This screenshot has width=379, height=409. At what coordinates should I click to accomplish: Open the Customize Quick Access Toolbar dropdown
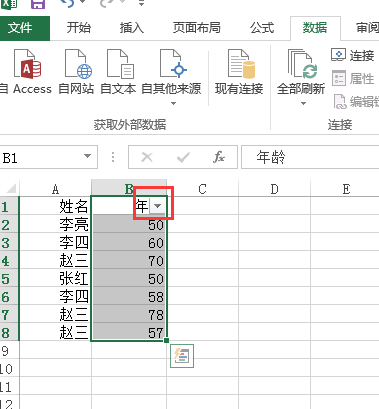pyautogui.click(x=142, y=3)
